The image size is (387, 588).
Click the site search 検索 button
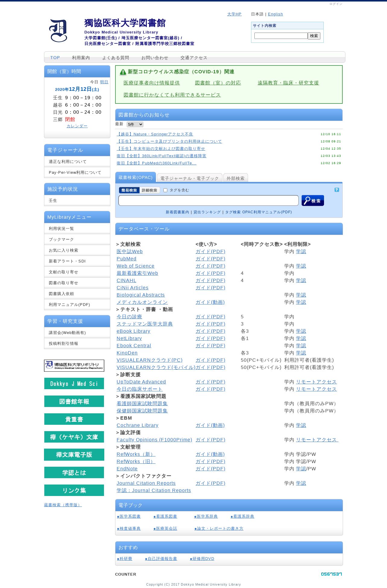click(x=314, y=36)
